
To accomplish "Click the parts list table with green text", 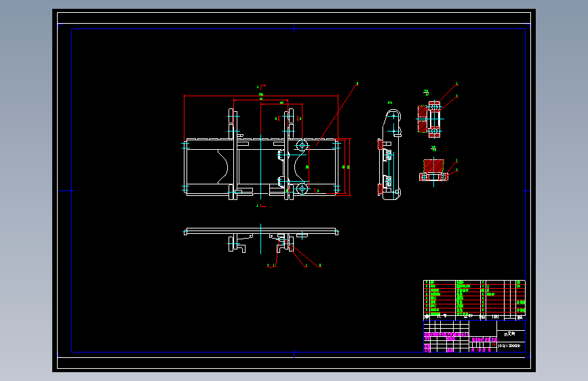I will [474, 300].
